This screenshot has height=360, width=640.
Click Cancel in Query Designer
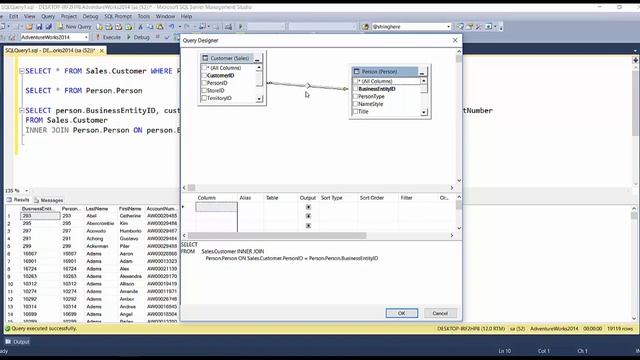tap(440, 313)
